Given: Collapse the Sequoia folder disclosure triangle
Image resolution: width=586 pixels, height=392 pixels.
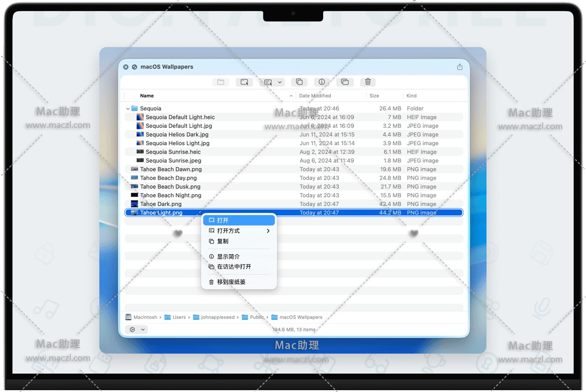Looking at the screenshot, I should coord(128,109).
